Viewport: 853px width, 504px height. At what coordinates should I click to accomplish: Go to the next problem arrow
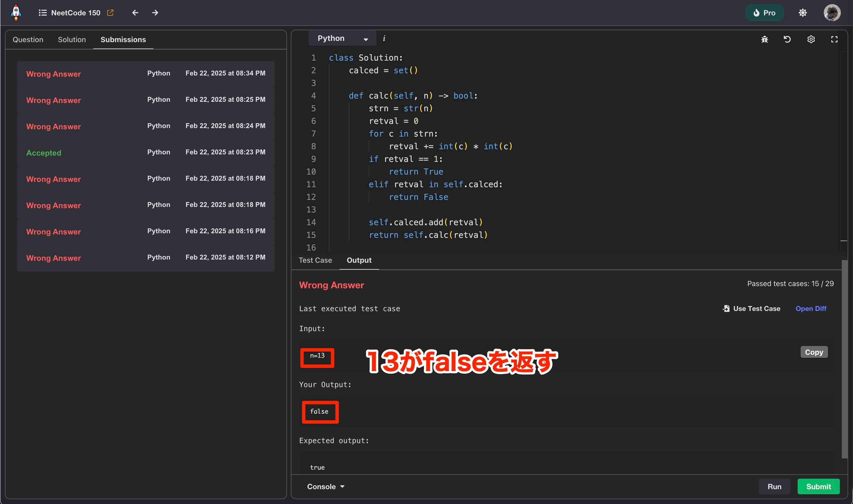(155, 13)
